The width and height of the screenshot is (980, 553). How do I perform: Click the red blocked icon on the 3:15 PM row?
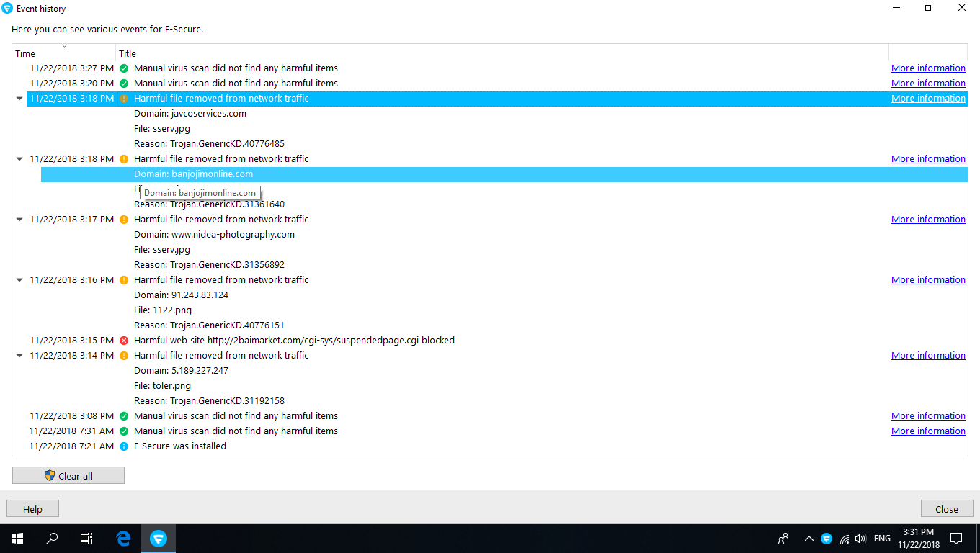(x=124, y=341)
